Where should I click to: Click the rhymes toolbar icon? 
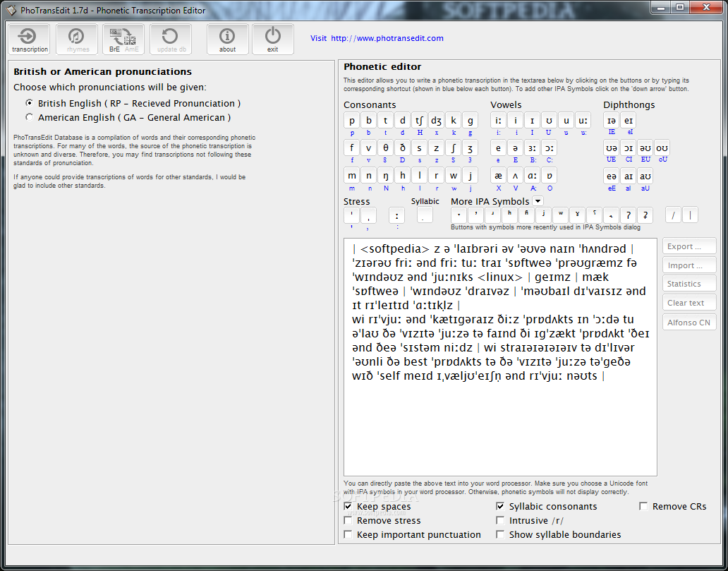[77, 40]
